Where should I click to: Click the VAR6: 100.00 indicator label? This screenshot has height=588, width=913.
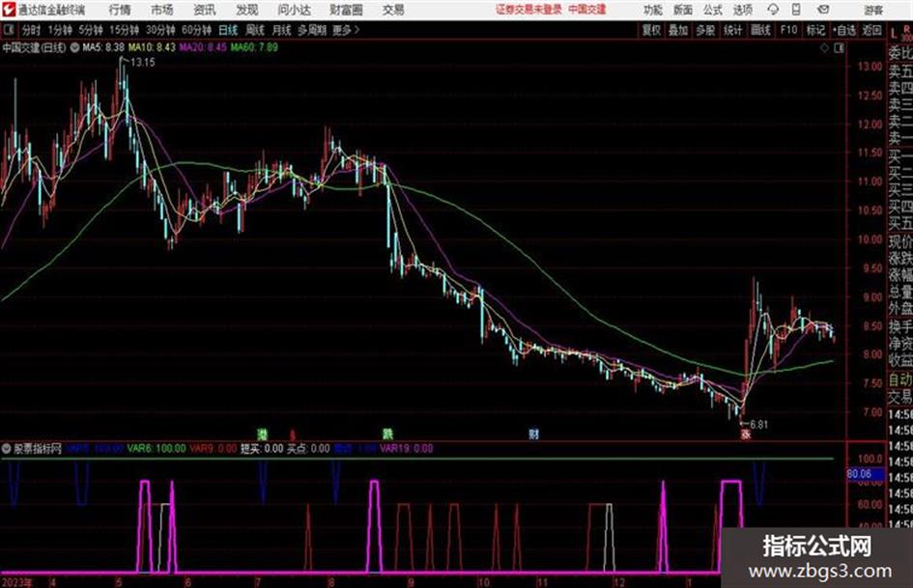(x=157, y=449)
